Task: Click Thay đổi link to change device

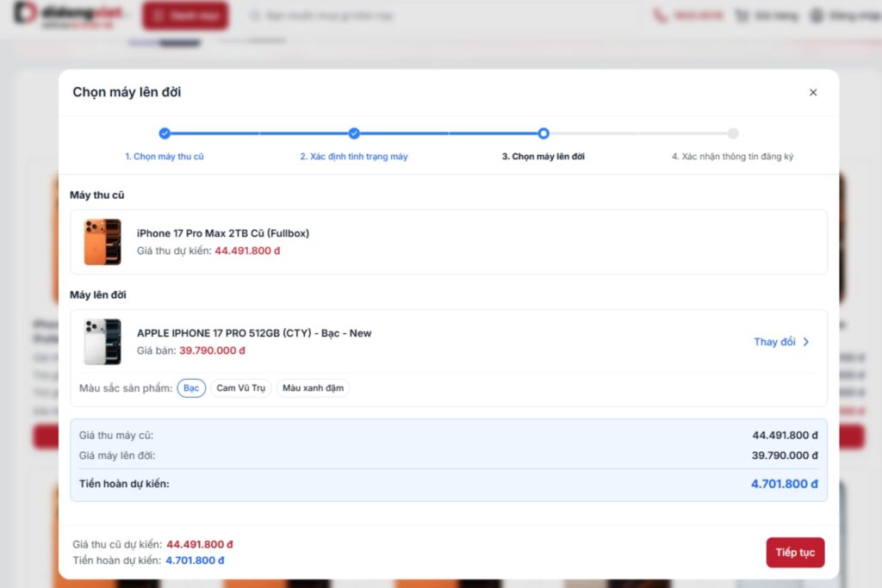Action: point(774,342)
